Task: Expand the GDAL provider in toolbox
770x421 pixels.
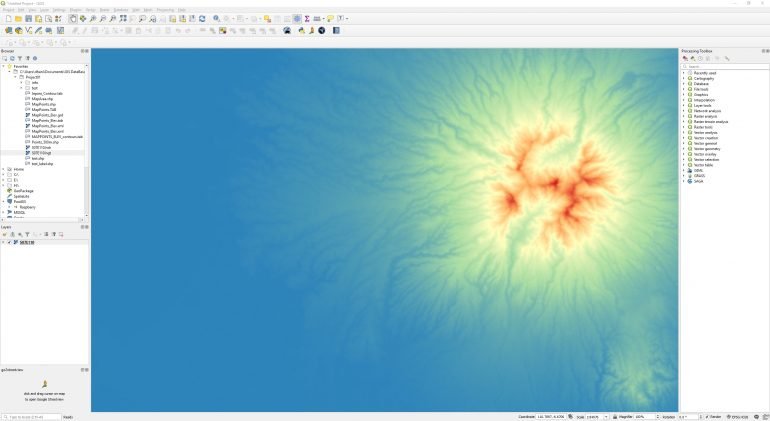Action: [684, 170]
